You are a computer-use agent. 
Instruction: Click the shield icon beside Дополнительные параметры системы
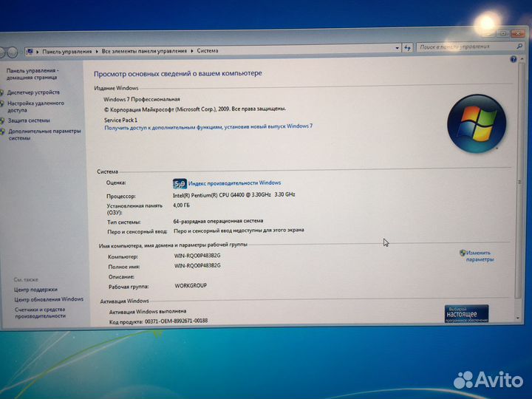coord(3,132)
